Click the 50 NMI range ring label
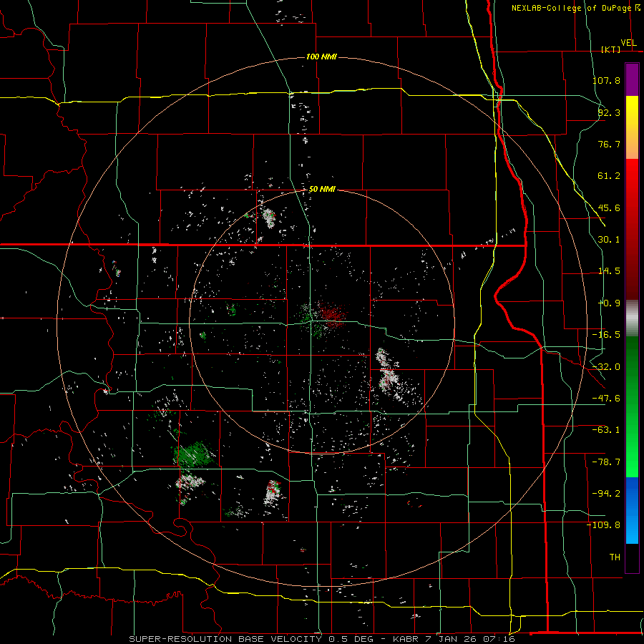The image size is (644, 644). pos(321,189)
